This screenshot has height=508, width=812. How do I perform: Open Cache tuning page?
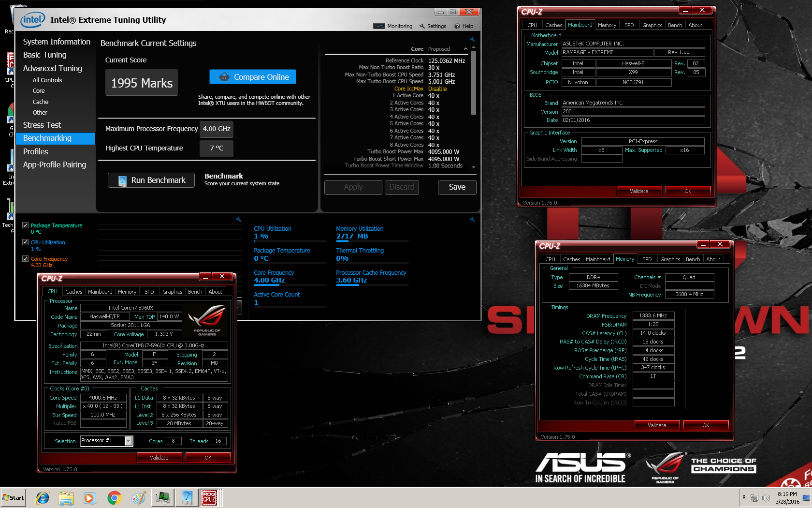click(x=41, y=102)
